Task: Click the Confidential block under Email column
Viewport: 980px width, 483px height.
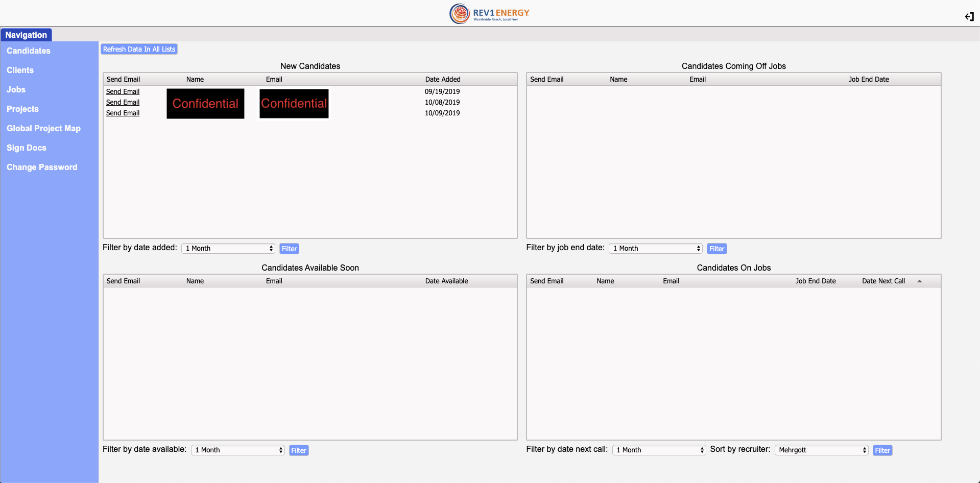Action: (x=294, y=104)
